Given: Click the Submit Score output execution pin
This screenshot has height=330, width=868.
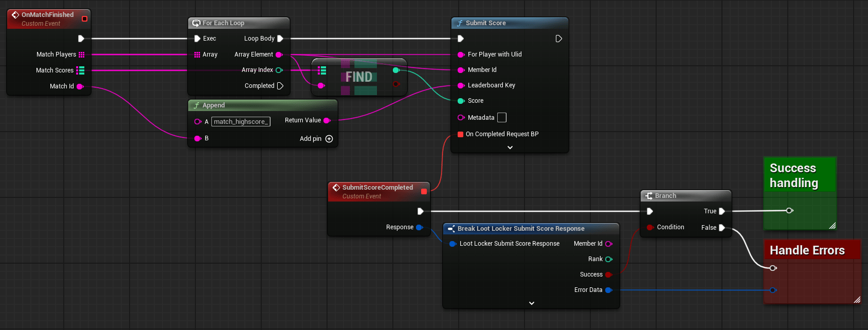Looking at the screenshot, I should point(558,39).
